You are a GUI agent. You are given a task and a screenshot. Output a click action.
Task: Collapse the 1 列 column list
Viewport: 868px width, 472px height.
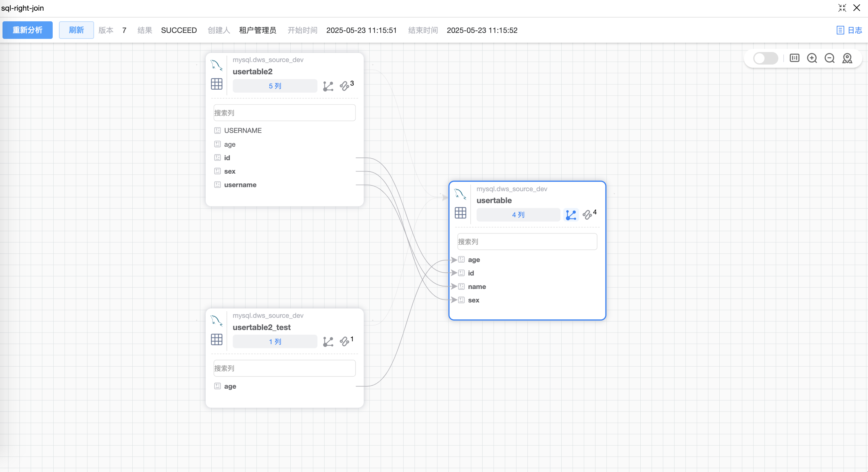coord(275,342)
